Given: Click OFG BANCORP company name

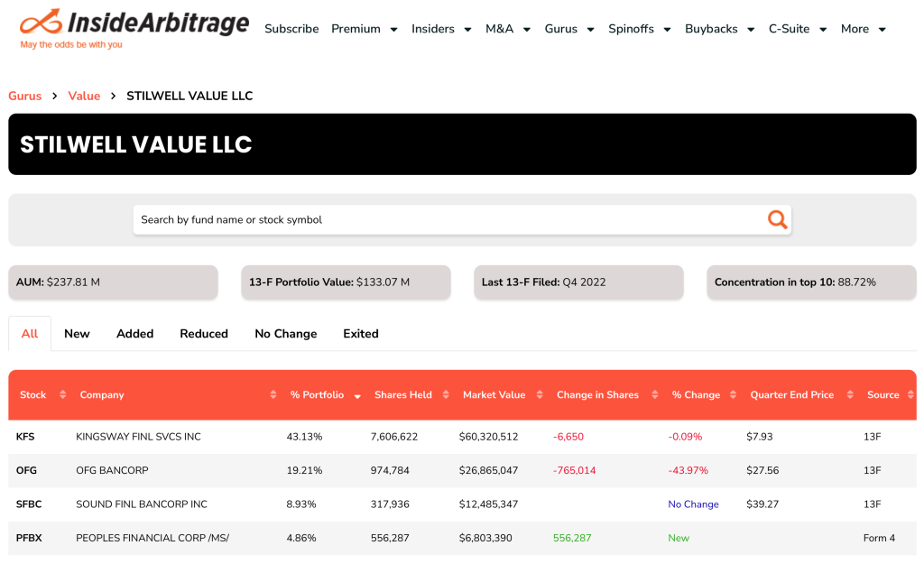Looking at the screenshot, I should click(x=112, y=470).
